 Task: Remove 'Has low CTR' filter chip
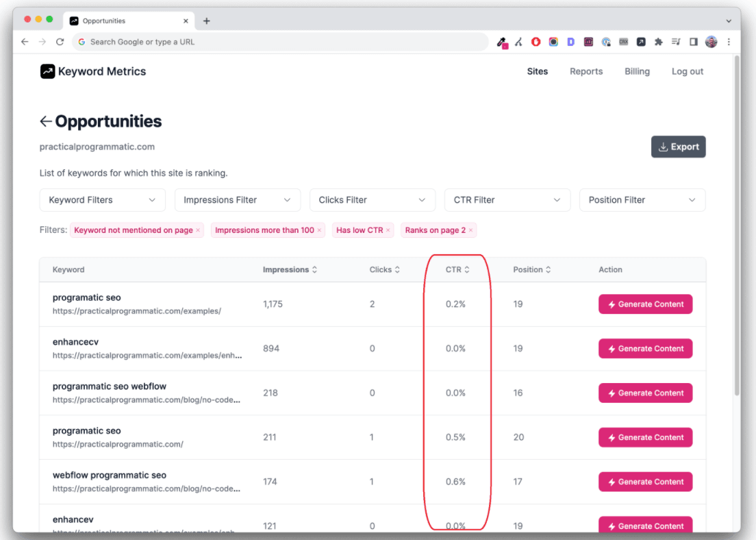(x=388, y=230)
